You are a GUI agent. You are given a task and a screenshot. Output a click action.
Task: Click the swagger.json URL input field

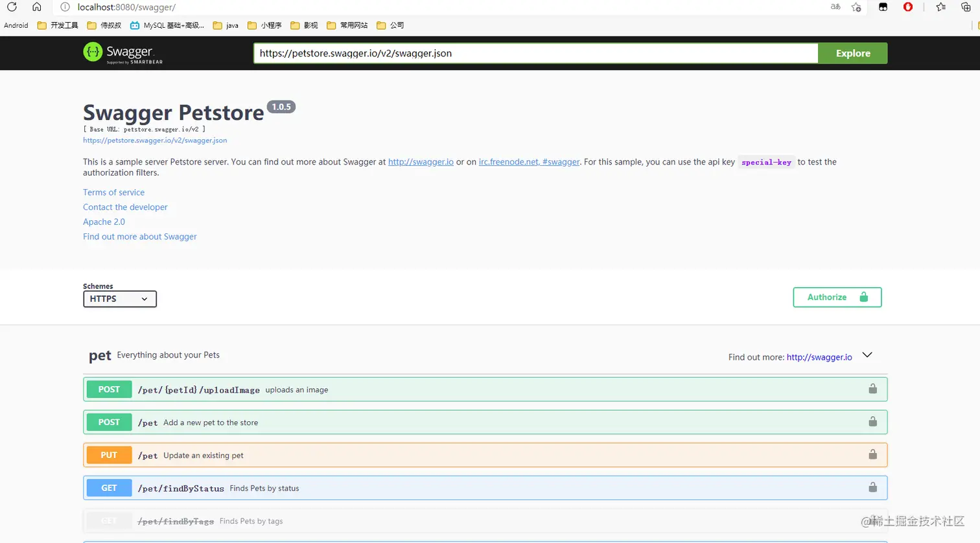536,53
